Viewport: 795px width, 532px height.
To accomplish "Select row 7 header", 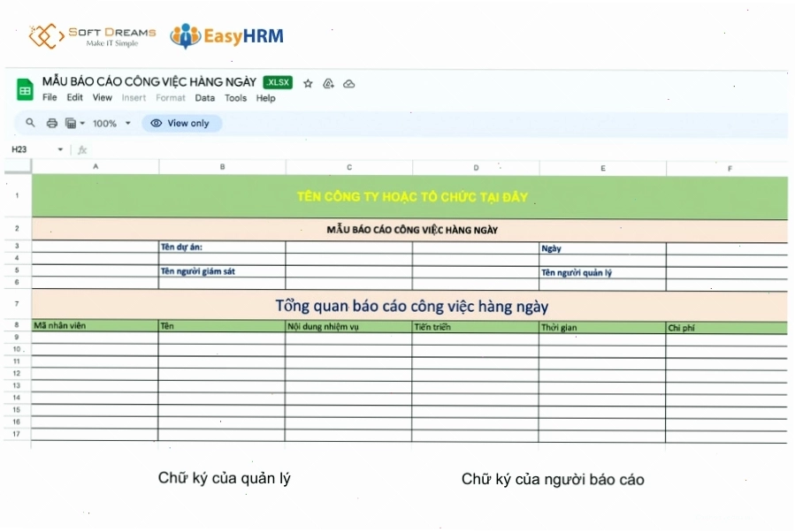I will coord(17,304).
